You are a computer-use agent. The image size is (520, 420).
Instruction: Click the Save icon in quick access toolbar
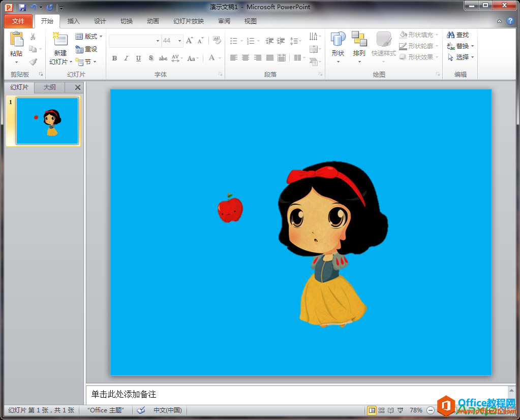point(22,7)
